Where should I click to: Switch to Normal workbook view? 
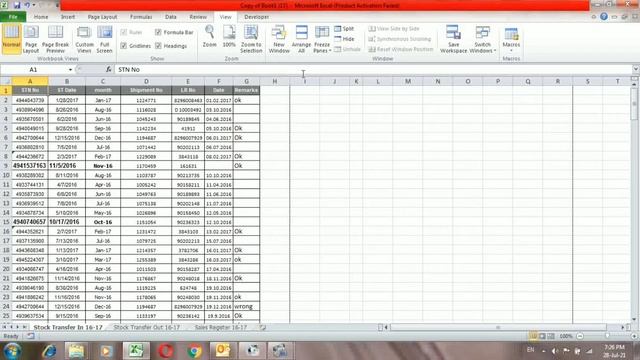coord(11,39)
